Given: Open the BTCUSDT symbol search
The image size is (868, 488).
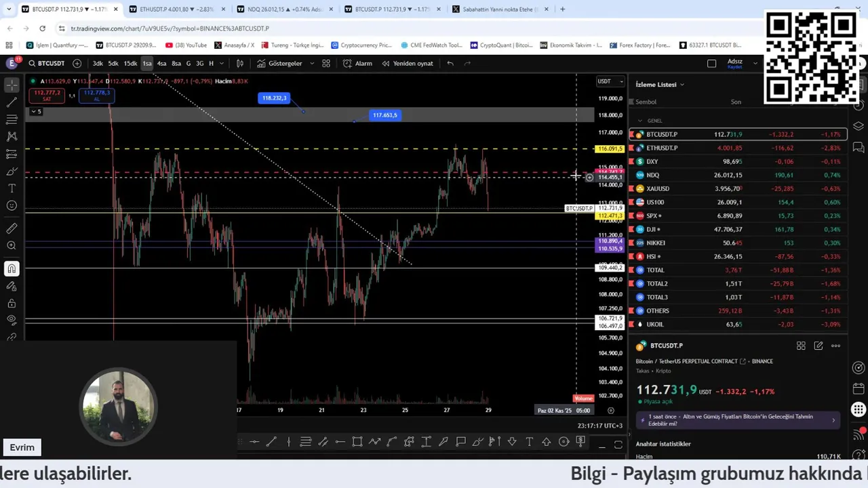Looking at the screenshot, I should pyautogui.click(x=46, y=63).
